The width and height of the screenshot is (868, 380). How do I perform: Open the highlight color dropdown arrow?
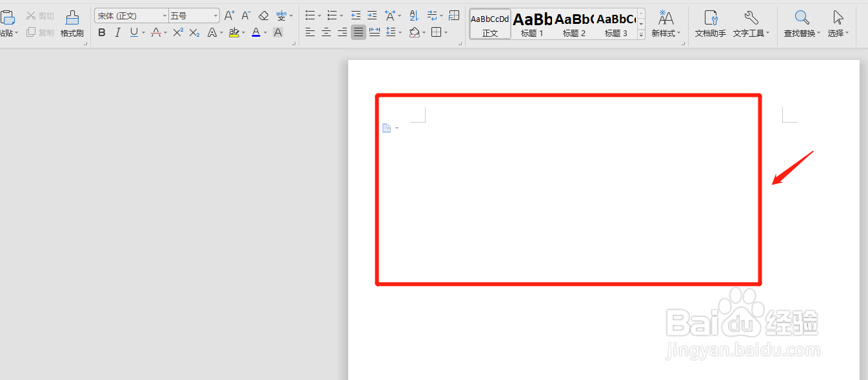244,33
